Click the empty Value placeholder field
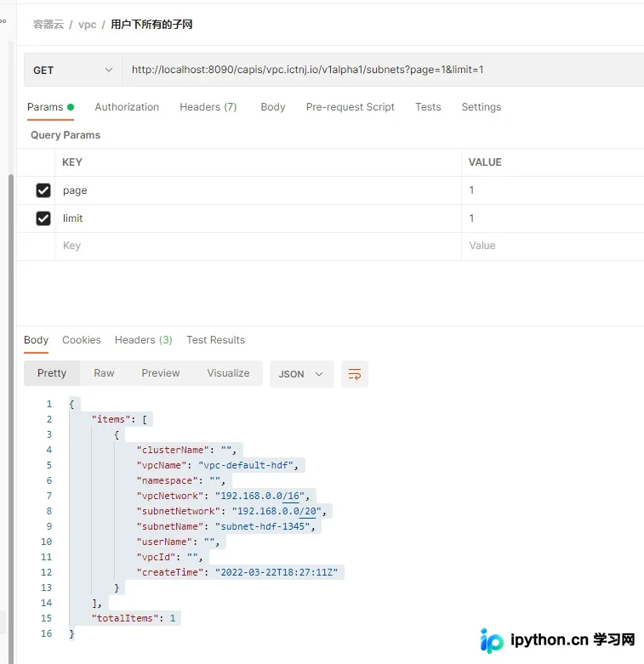 (x=552, y=246)
